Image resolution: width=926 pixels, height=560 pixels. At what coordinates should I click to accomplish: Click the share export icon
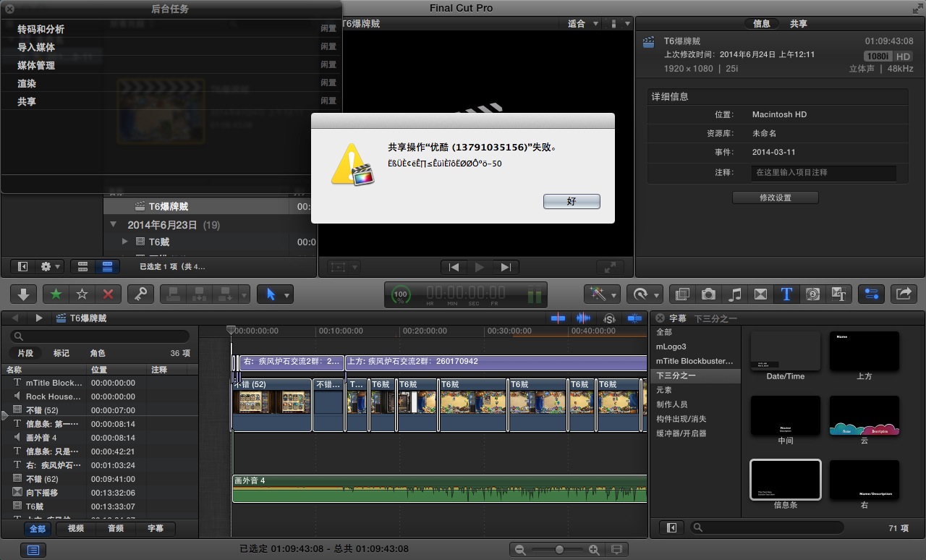click(904, 294)
